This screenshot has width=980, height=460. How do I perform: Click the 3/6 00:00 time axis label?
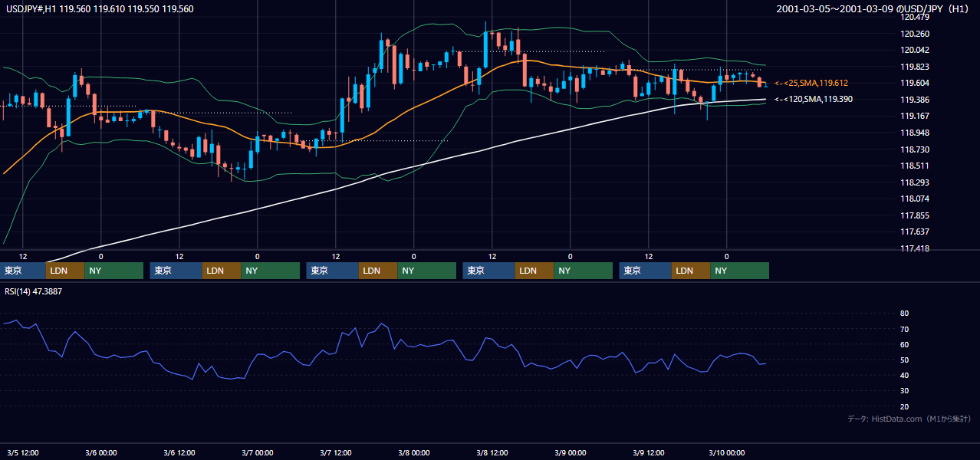[101, 452]
